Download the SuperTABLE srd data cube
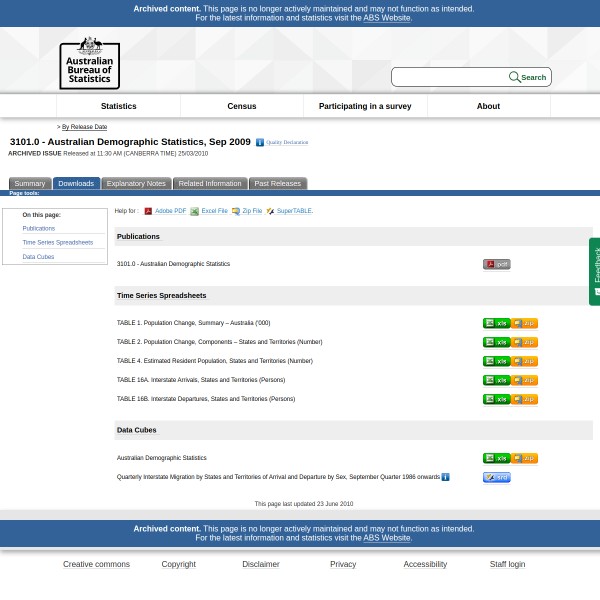 pyautogui.click(x=496, y=477)
